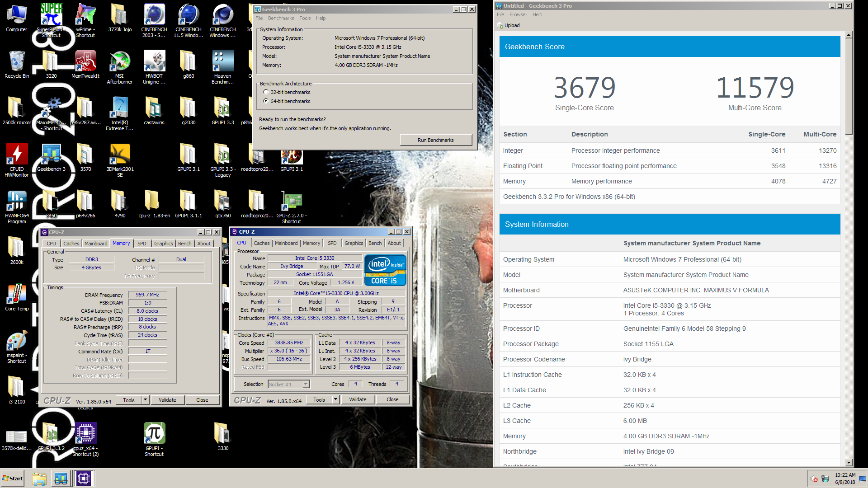Image resolution: width=868 pixels, height=488 pixels.
Task: Click Validate in right CPU-Z window
Action: [358, 399]
